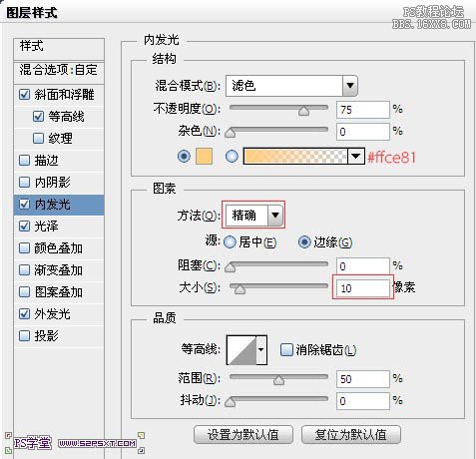Click the 大小 value input field

[363, 287]
